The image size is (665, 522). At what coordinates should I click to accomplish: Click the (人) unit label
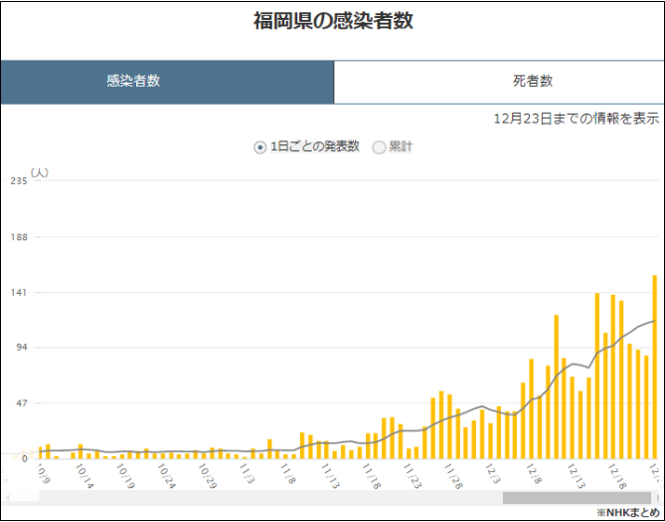coord(39,172)
